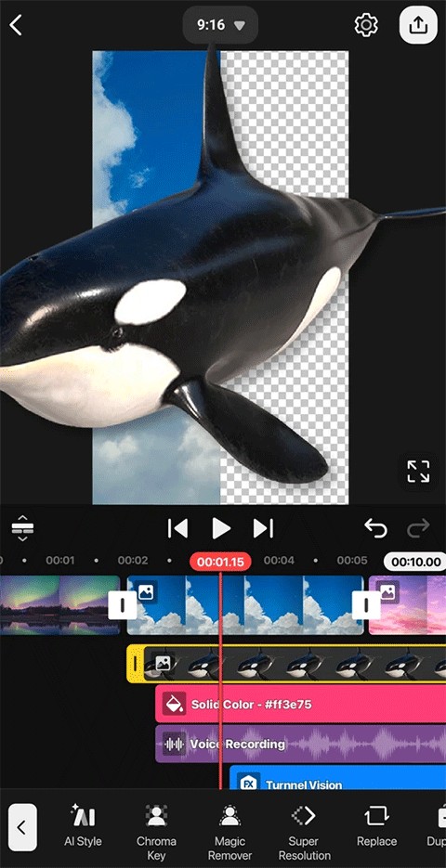The image size is (446, 868).
Task: Tap the transition marker after the aurora clip
Action: coord(123,605)
